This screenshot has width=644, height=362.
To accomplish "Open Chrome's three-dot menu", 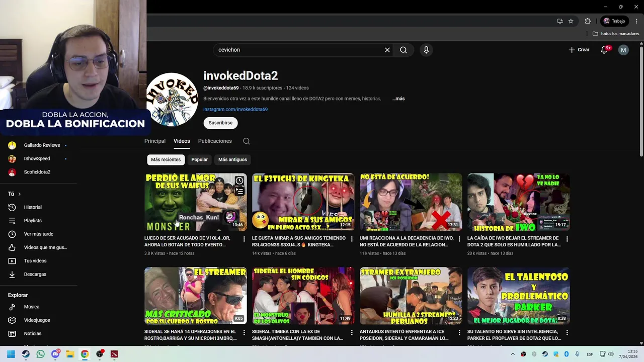I will click(637, 21).
